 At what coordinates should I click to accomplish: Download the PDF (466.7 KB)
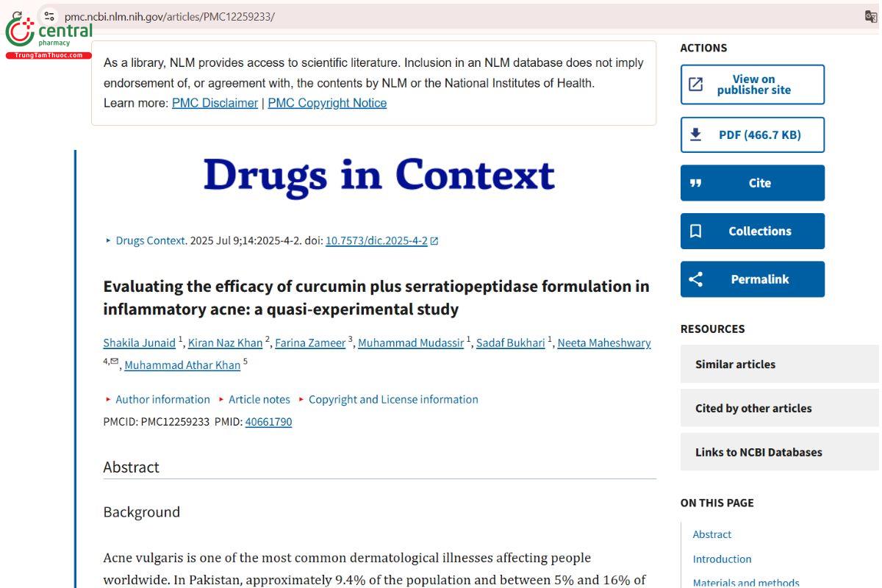(x=752, y=135)
